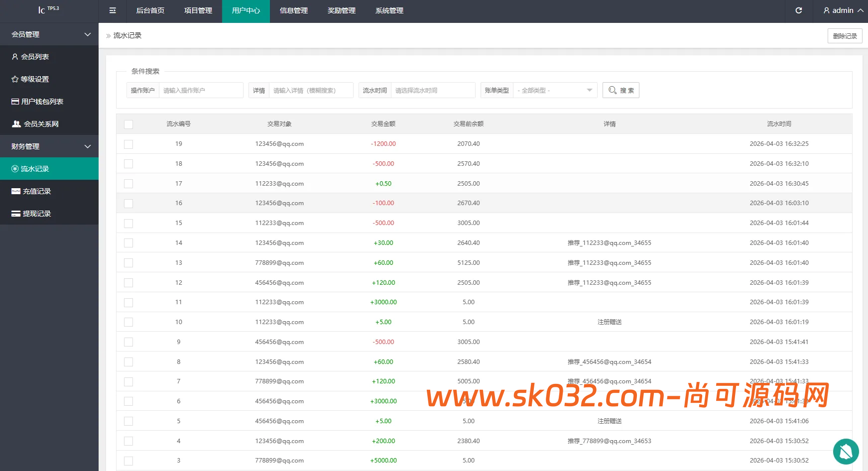Click the +5000.00 amount cell
Screen dimensions: 868x471
(x=383, y=461)
